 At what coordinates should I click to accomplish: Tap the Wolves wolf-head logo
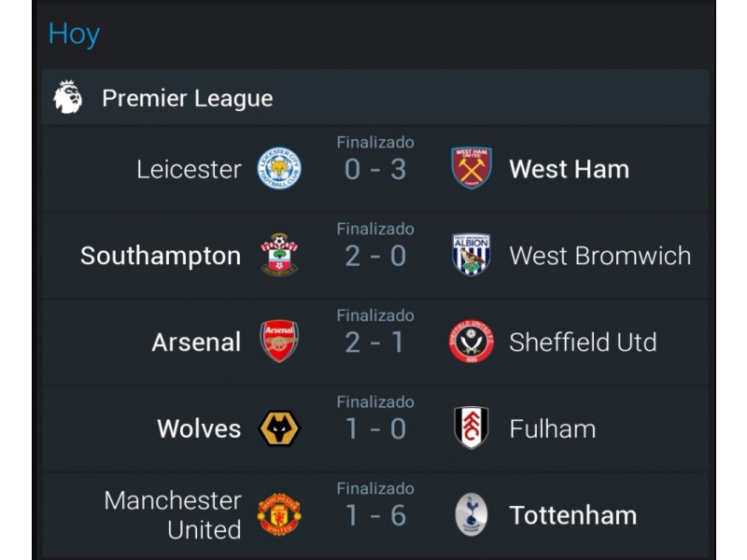tap(279, 428)
